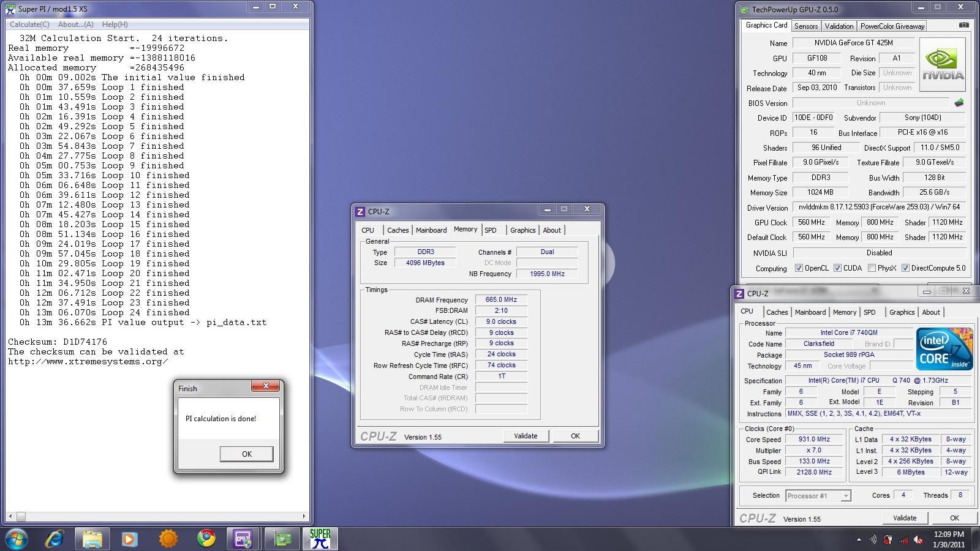This screenshot has width=980, height=551.
Task: Show hidden system tray icons arrow
Action: tap(858, 539)
